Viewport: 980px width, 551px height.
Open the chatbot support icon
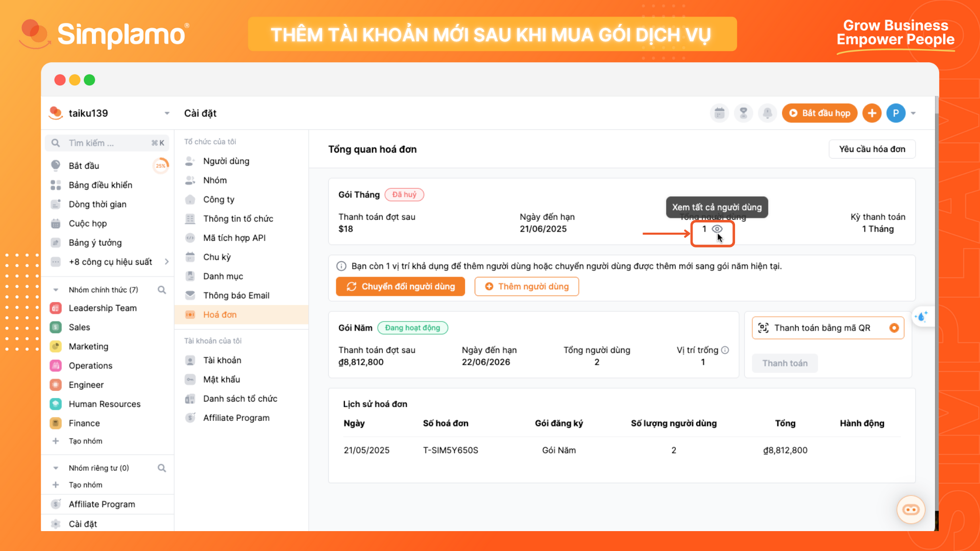(911, 509)
